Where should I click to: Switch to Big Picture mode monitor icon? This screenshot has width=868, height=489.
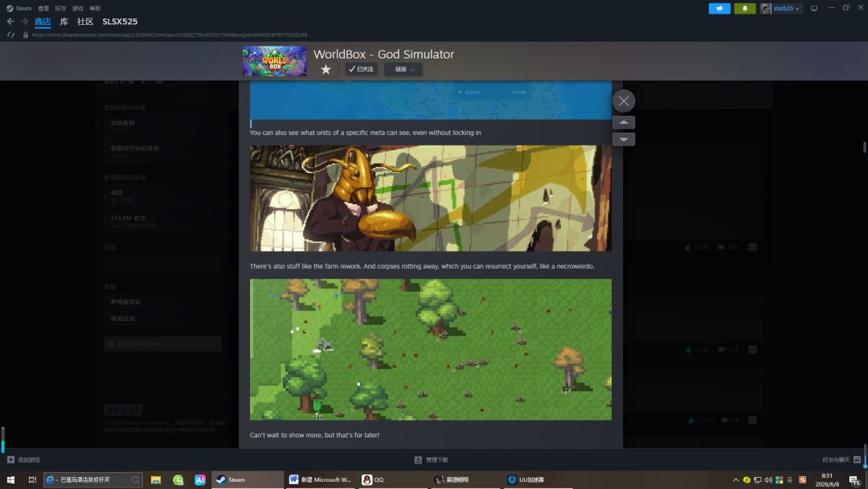[813, 8]
